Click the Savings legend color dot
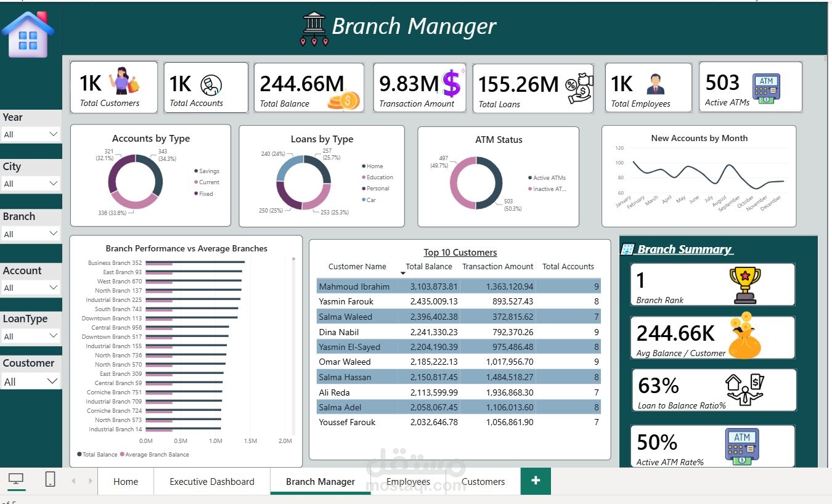The width and height of the screenshot is (832, 504). tap(196, 171)
